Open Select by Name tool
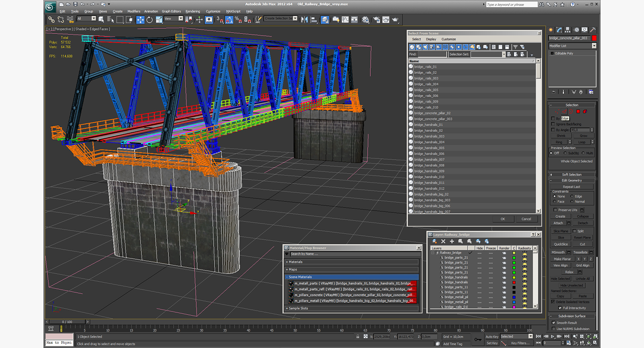 (110, 20)
